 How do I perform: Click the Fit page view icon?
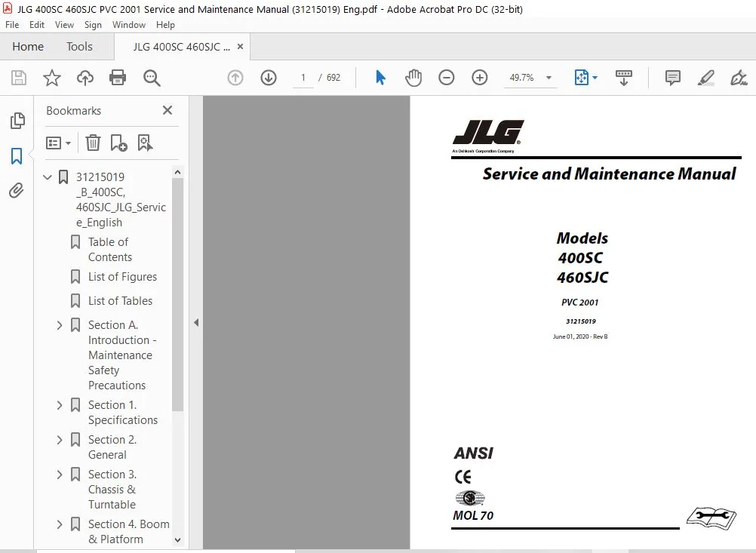pos(582,78)
